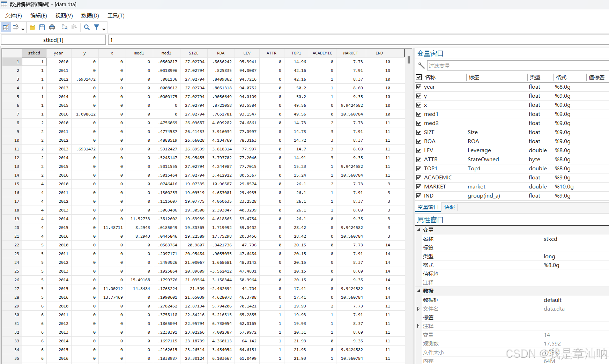Toggle the IND variable checkbox
This screenshot has height=364, width=609.
coord(419,196)
